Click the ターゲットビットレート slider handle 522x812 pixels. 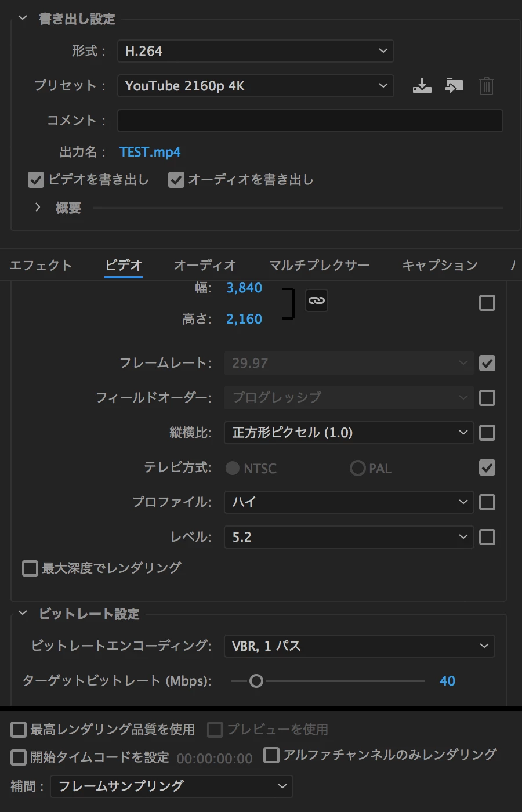pos(256,681)
